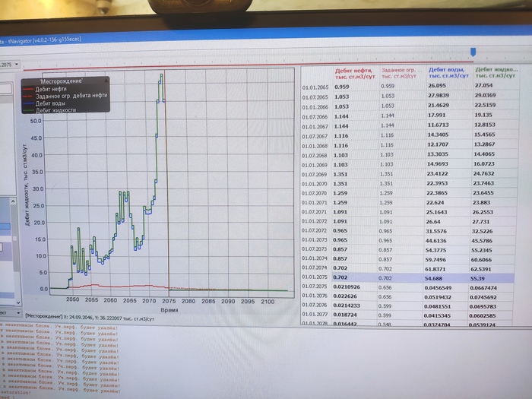Click the 'Дебит воды' column header
Image resolution: width=532 pixels, height=399 pixels.
(448, 73)
